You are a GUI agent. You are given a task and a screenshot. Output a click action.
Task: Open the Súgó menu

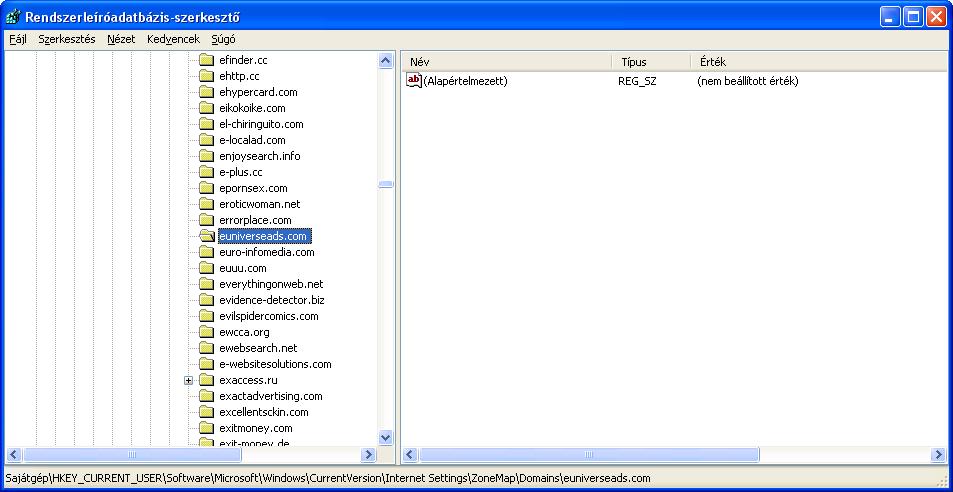pyautogui.click(x=224, y=39)
